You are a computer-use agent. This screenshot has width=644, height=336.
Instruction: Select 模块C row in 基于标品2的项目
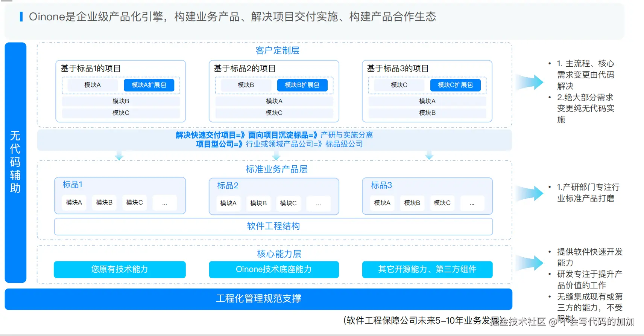click(x=274, y=113)
